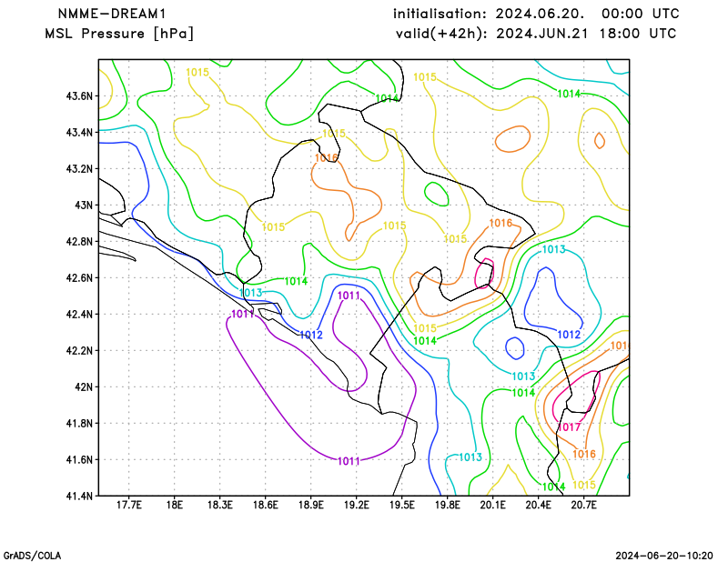
Task: Select the 19.8E longitude label
Action: pos(447,505)
